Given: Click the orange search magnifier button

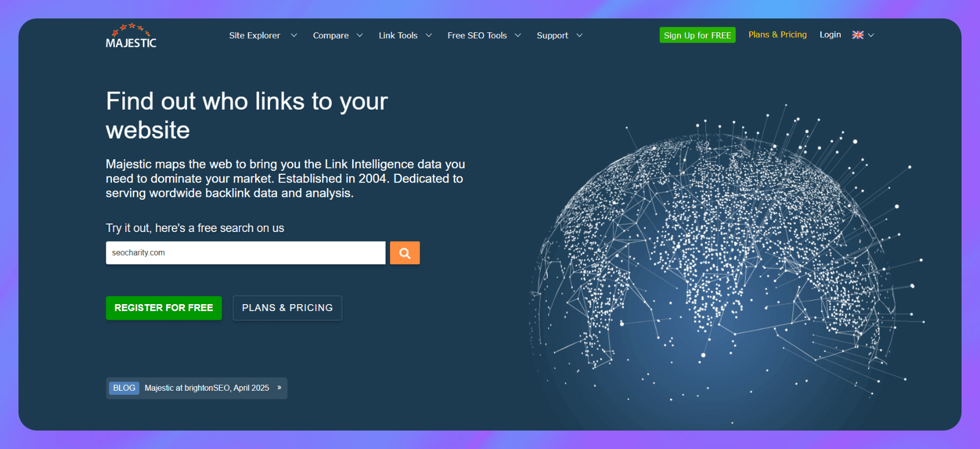Looking at the screenshot, I should tap(405, 253).
